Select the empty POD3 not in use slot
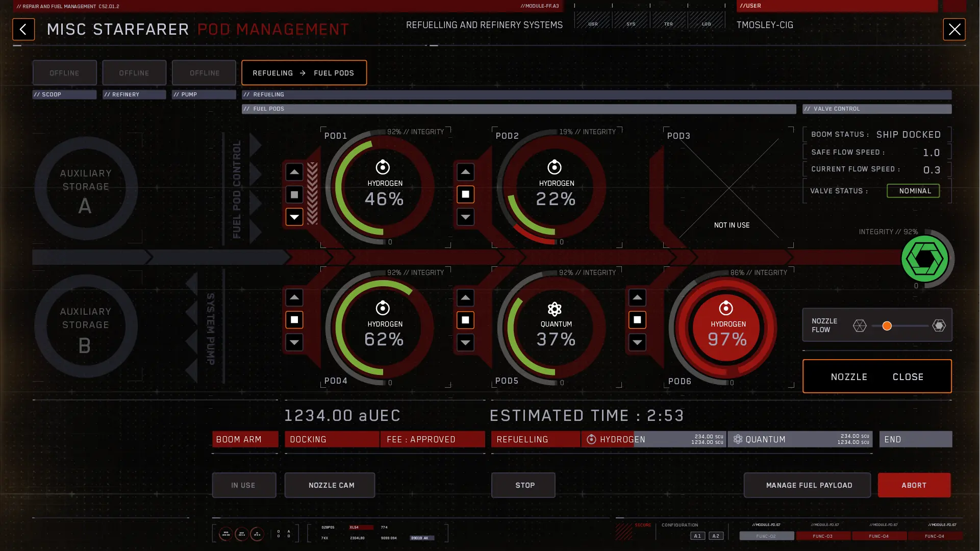This screenshot has width=980, height=551. coord(729,187)
